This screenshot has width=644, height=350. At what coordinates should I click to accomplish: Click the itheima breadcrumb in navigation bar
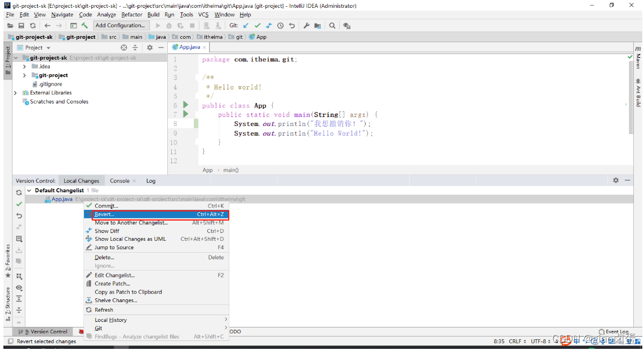(x=213, y=37)
